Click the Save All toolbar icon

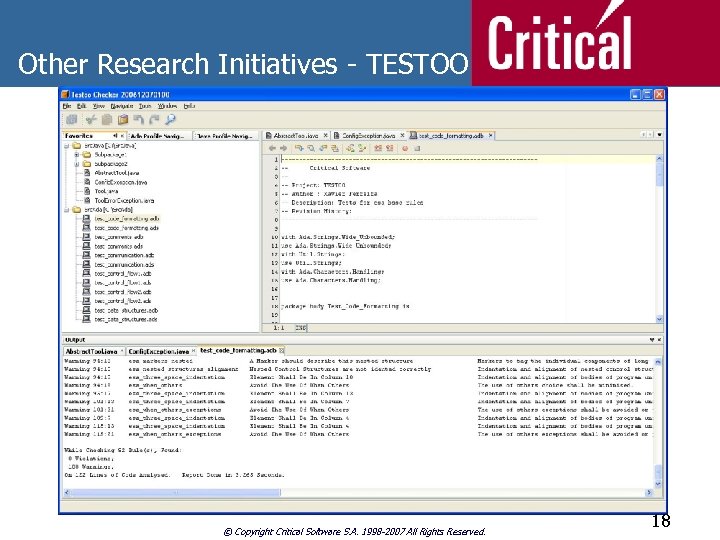coord(72,120)
